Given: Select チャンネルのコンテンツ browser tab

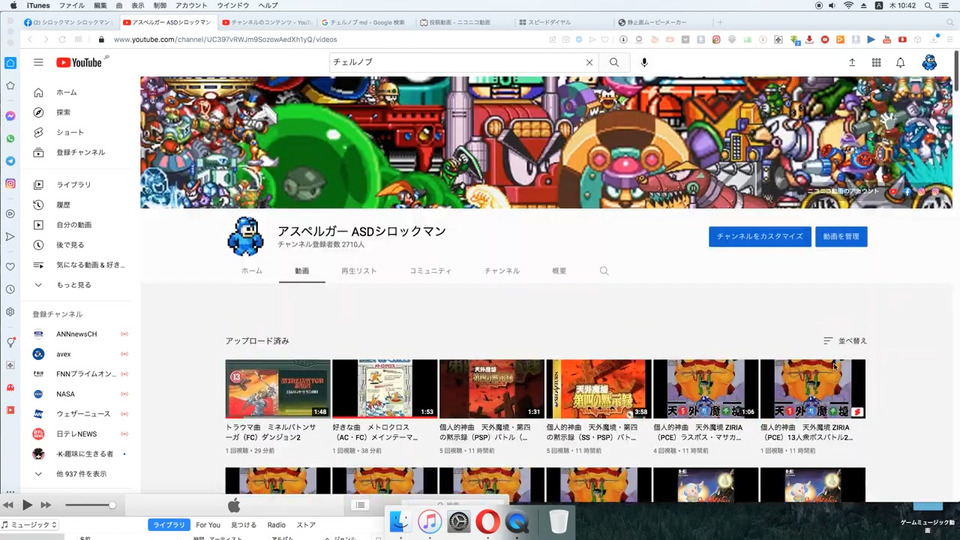Looking at the screenshot, I should tap(266, 22).
